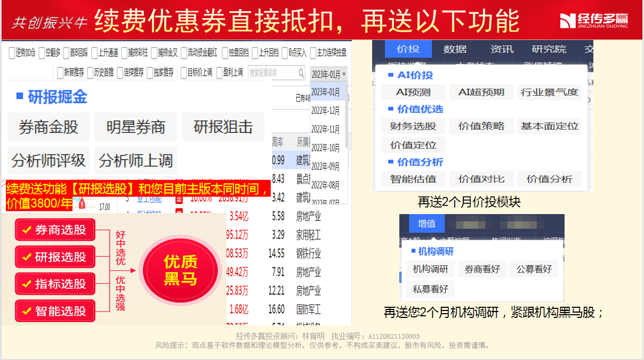Open 机构调研 item in 增值 menu

click(x=430, y=269)
